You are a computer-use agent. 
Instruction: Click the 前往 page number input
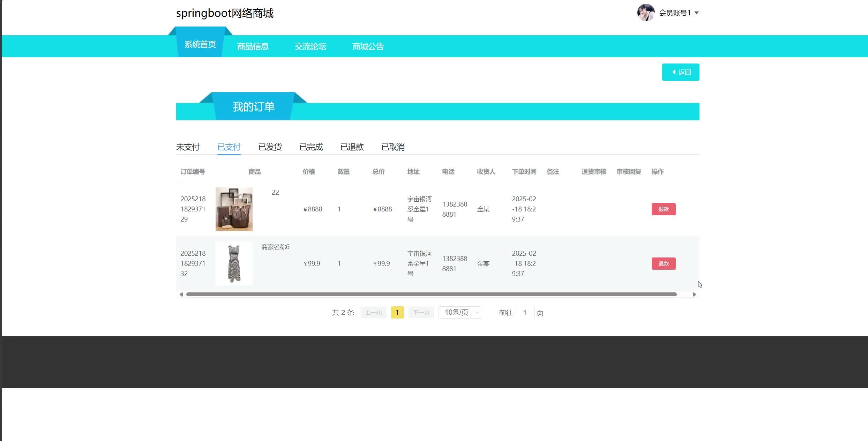pyautogui.click(x=525, y=313)
